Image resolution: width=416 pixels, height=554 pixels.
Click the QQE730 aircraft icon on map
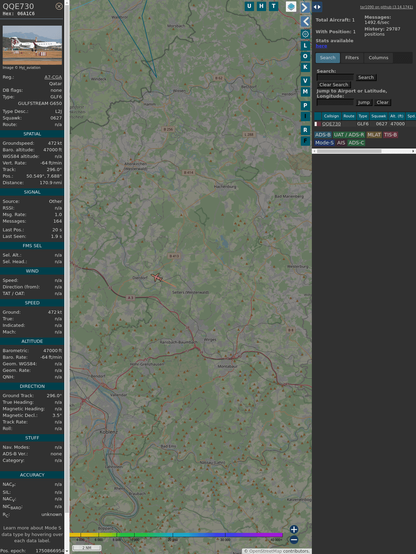(157, 278)
